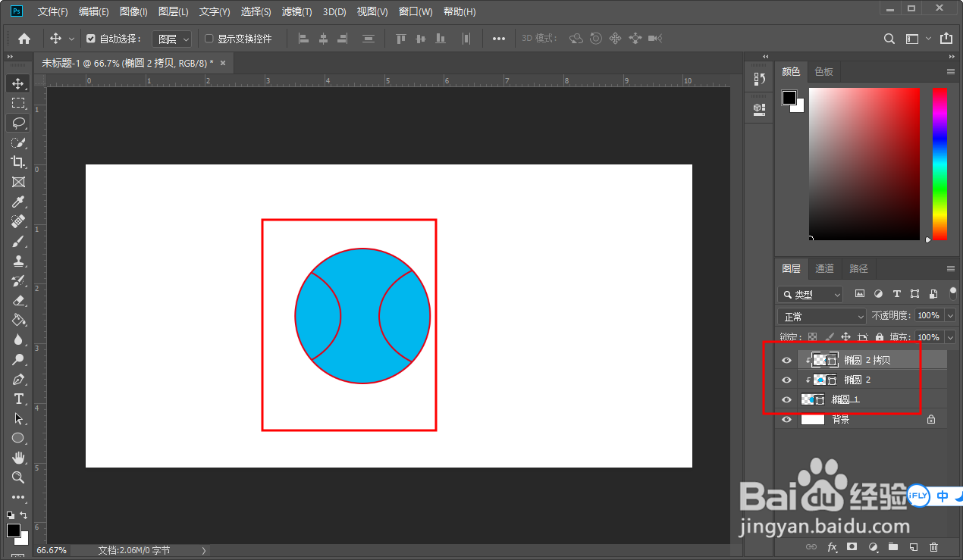Screen dimensions: 963x560
Task: Select the Brush tool
Action: point(18,241)
